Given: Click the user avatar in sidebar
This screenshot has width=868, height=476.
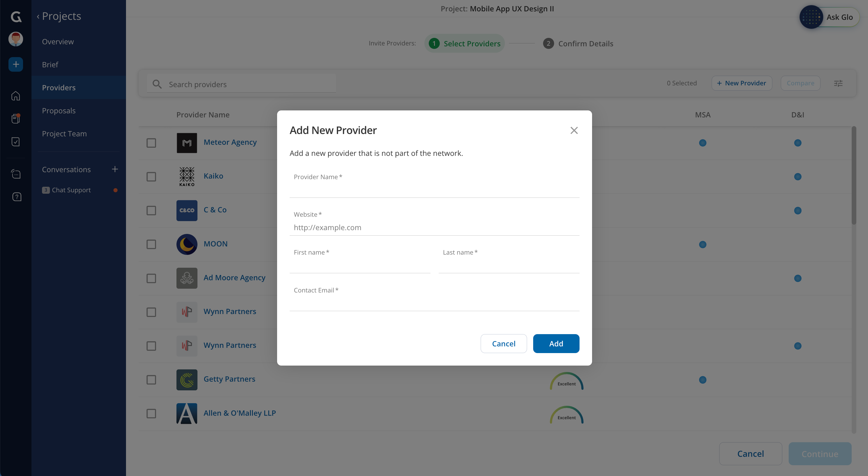Looking at the screenshot, I should 15,39.
